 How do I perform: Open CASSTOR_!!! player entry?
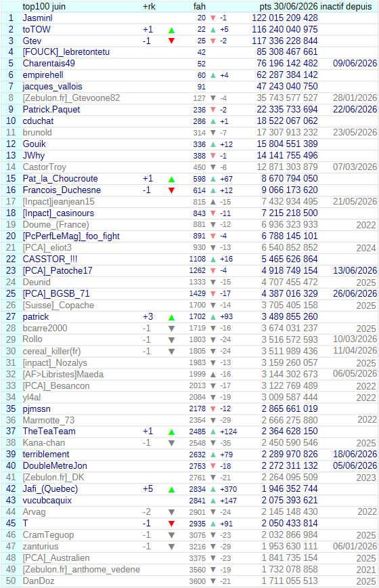(x=50, y=259)
